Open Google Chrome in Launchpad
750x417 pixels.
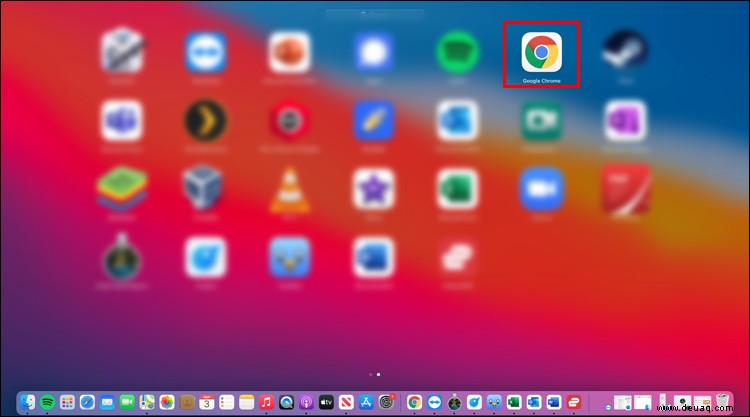[x=541, y=52]
